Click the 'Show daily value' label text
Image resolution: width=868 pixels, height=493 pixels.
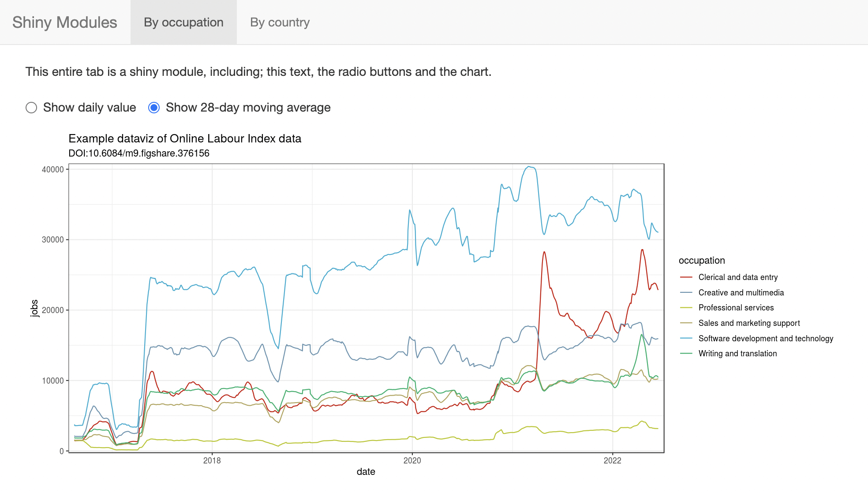point(90,108)
